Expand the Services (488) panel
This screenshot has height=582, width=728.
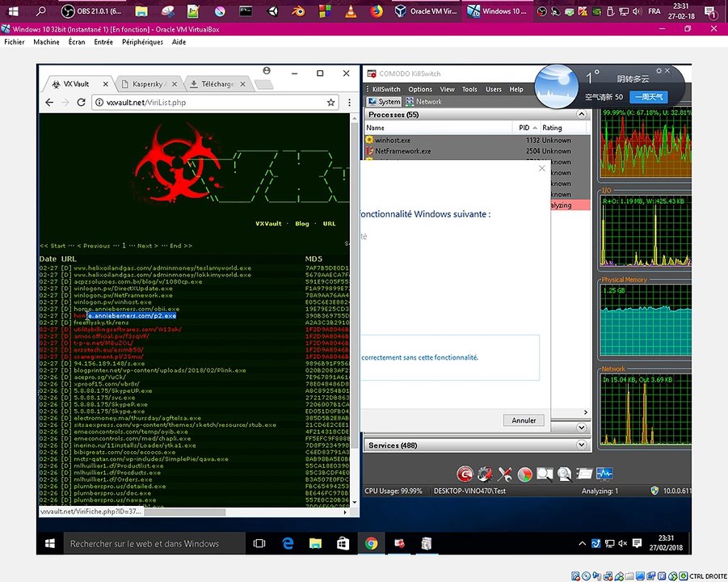click(x=581, y=445)
